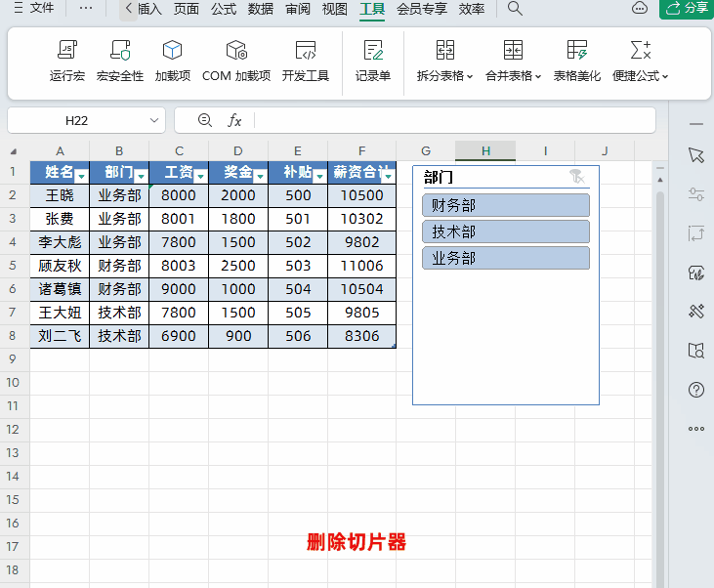Image resolution: width=714 pixels, height=588 pixels.
Task: Open 记录单 record form
Action: tap(373, 61)
